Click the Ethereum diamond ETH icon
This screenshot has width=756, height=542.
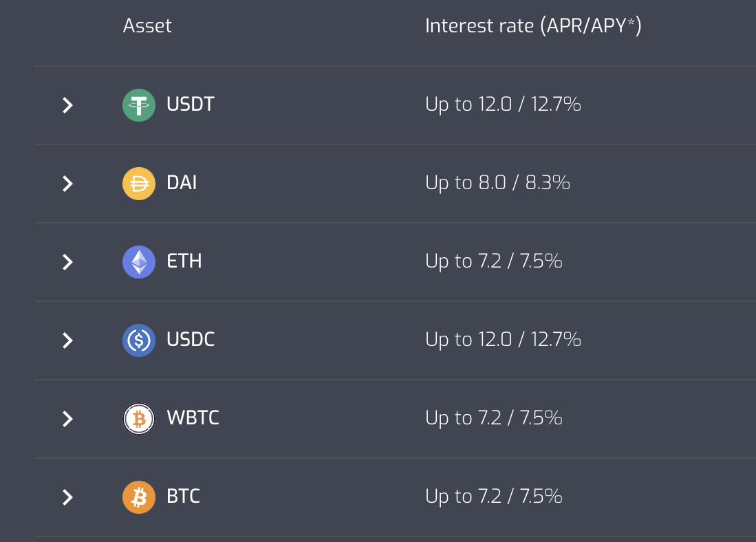point(139,262)
